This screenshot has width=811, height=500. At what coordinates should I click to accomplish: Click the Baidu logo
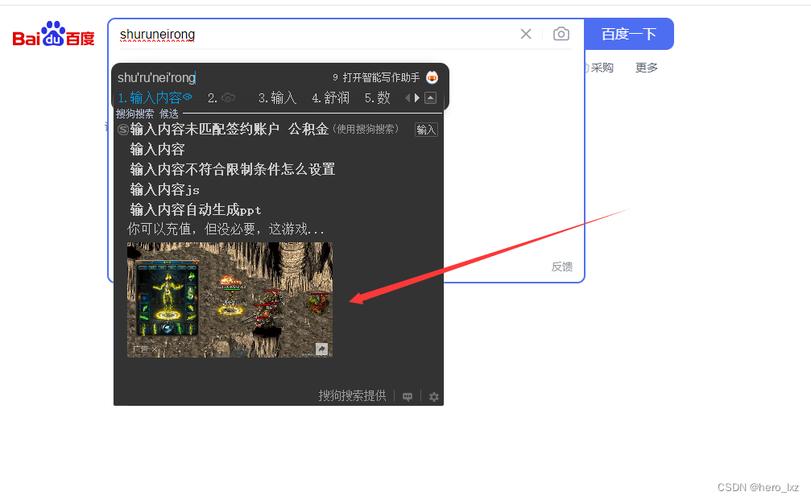click(53, 34)
